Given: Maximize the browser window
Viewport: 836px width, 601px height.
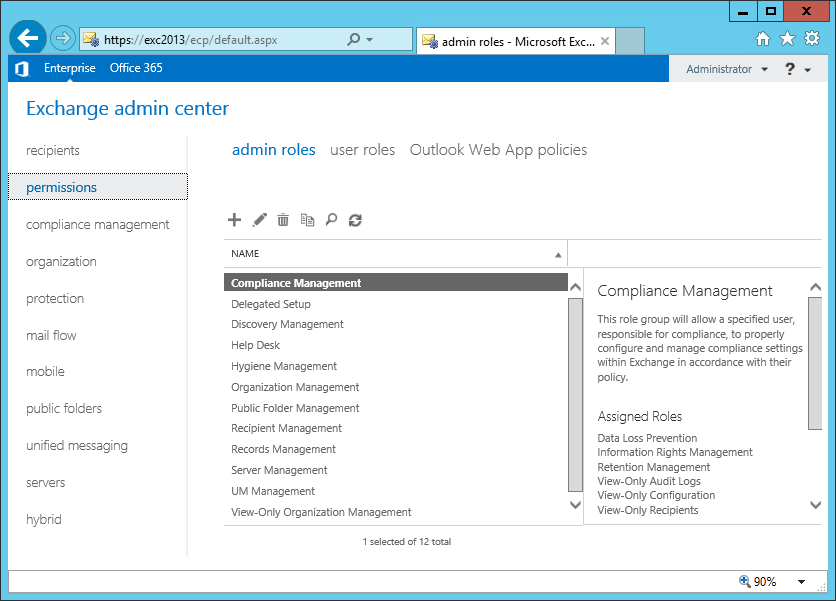Looking at the screenshot, I should (x=771, y=11).
